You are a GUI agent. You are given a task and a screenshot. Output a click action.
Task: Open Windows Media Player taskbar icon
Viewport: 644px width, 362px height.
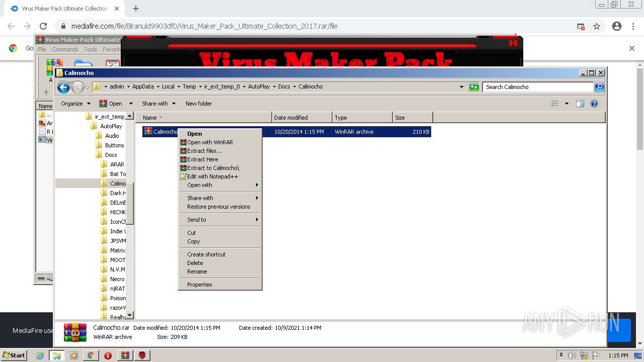(74, 355)
